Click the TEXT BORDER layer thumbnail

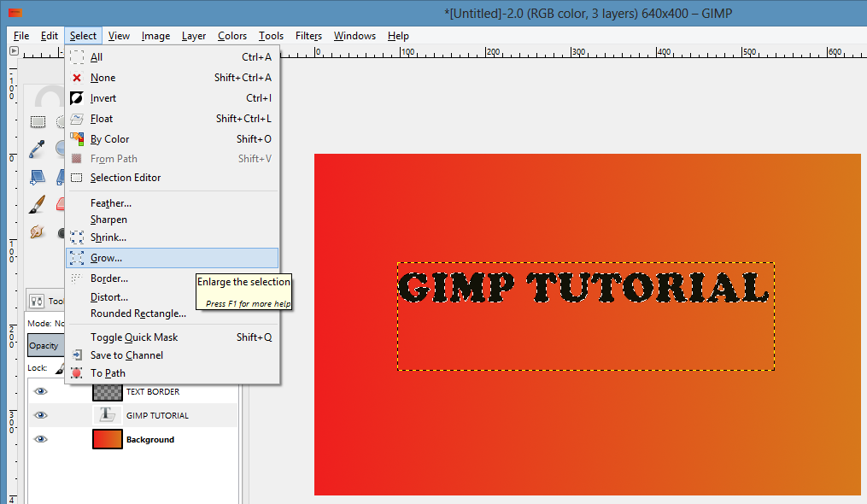pos(108,392)
